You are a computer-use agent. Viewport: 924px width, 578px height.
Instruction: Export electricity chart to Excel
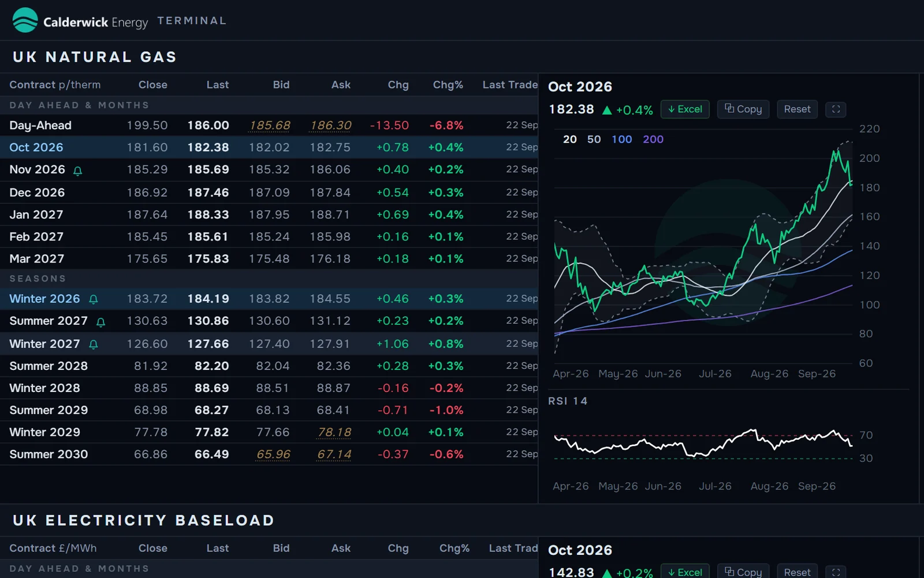tap(685, 571)
